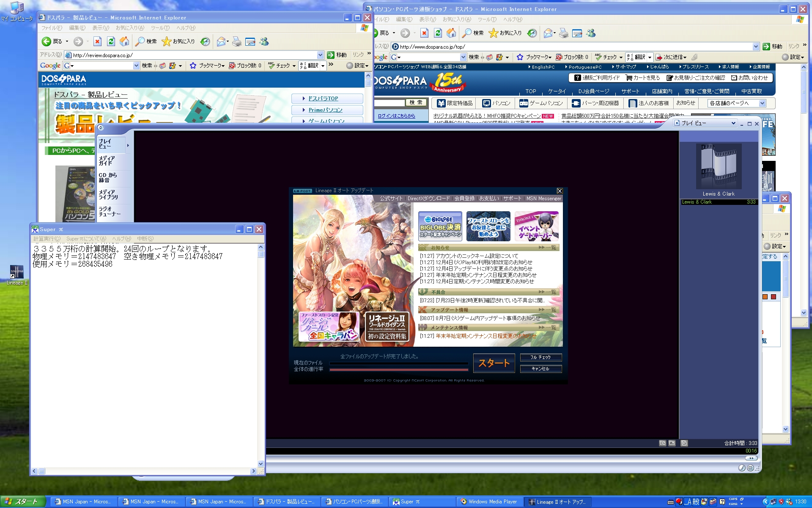Open Windows スタート menu on taskbar
The height and width of the screenshot is (508, 812).
[22, 502]
